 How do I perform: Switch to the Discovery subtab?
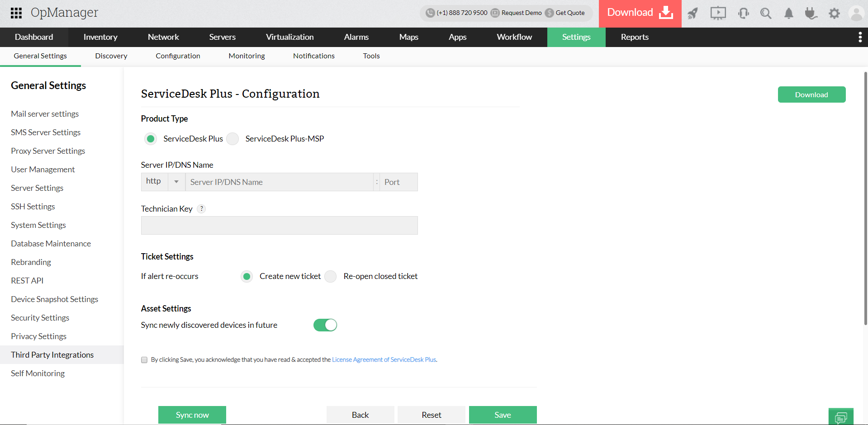tap(111, 56)
